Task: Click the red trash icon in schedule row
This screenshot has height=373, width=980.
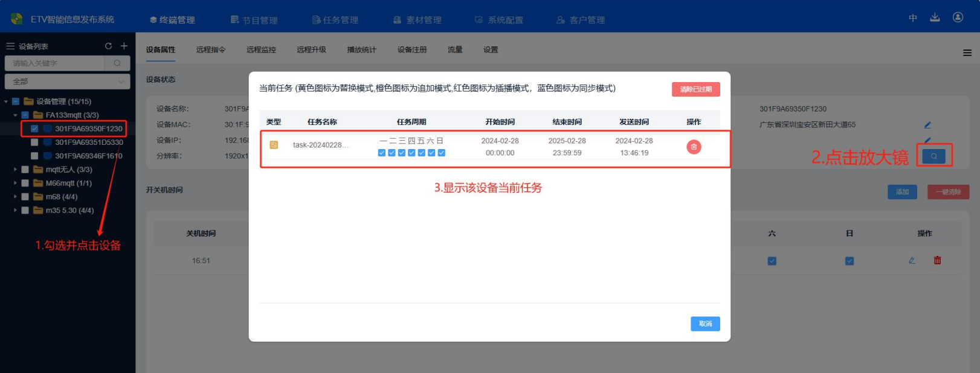Action: [937, 261]
